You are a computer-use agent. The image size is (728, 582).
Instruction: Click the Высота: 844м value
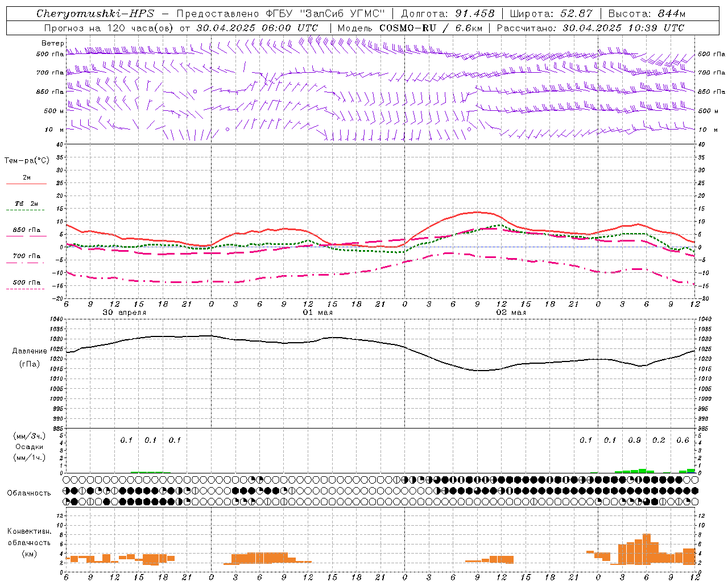pyautogui.click(x=647, y=14)
